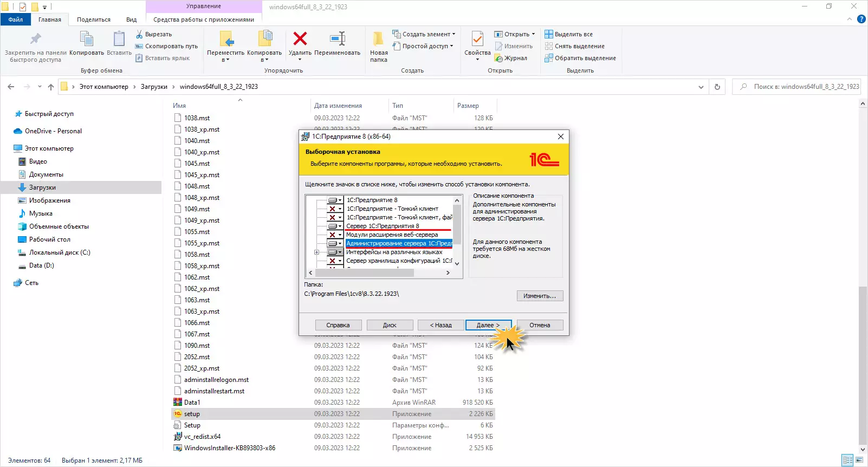868x467 pixels.
Task: Open install options for Сервер 1С:Предприятия 8
Action: [335, 226]
